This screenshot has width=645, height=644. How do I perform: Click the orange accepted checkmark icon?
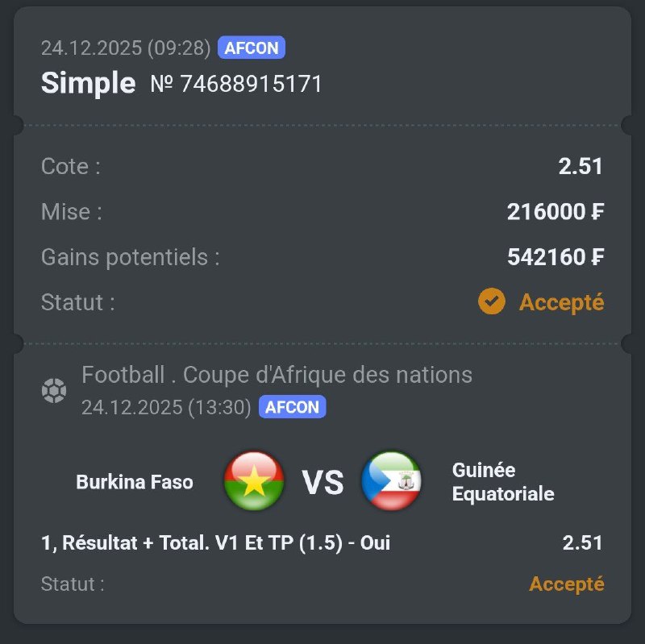point(491,302)
